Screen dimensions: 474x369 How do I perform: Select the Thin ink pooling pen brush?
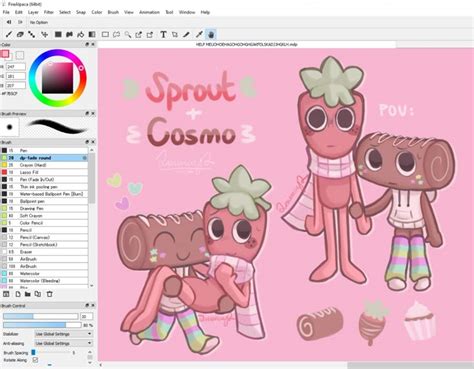tap(45, 187)
